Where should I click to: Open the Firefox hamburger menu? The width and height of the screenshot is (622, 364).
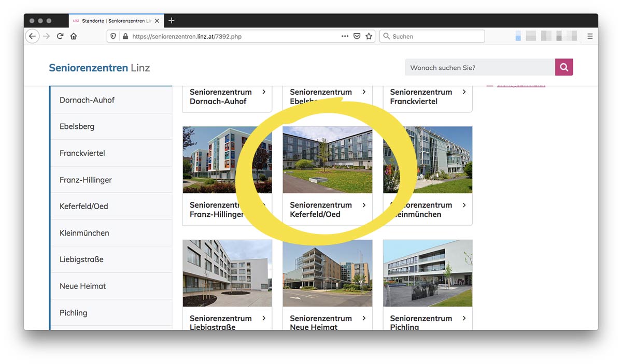[590, 36]
